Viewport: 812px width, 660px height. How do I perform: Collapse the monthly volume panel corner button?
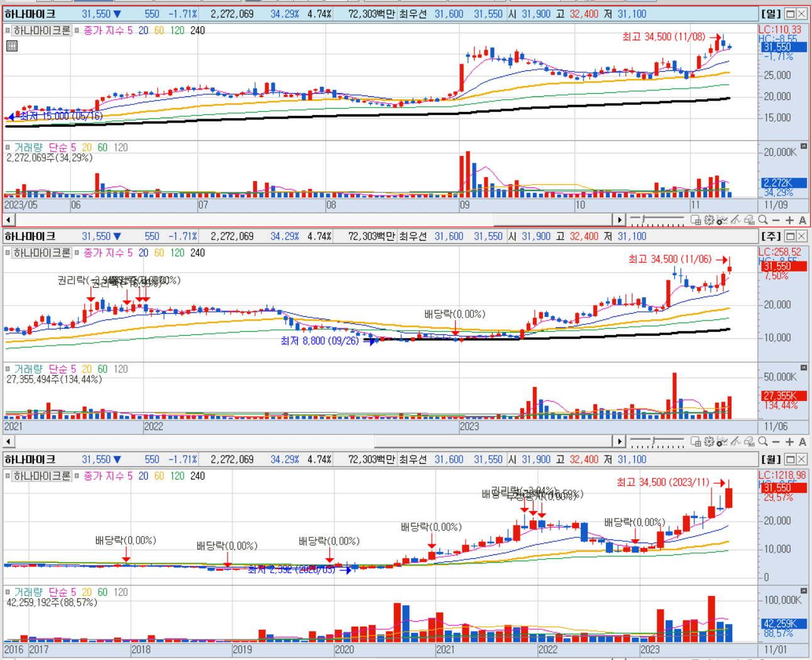pos(803,591)
